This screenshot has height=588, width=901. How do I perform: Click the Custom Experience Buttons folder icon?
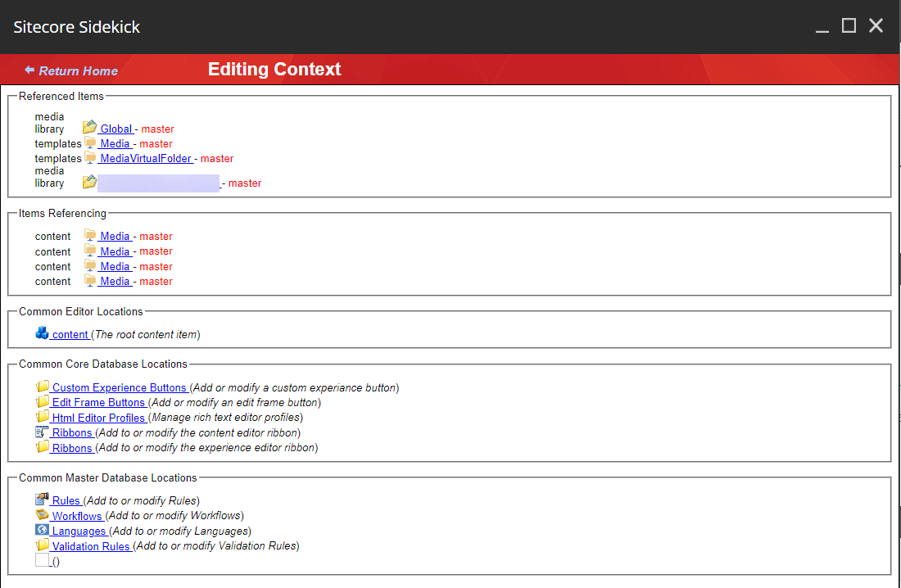pyautogui.click(x=43, y=387)
